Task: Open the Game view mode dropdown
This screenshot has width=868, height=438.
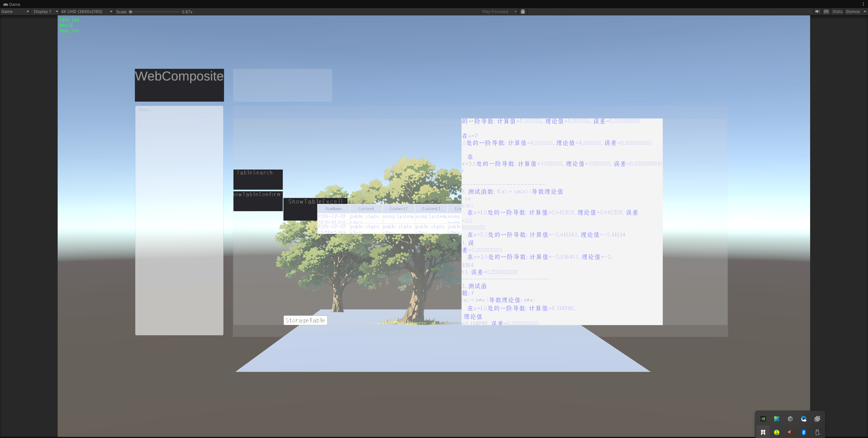Action: [15, 12]
